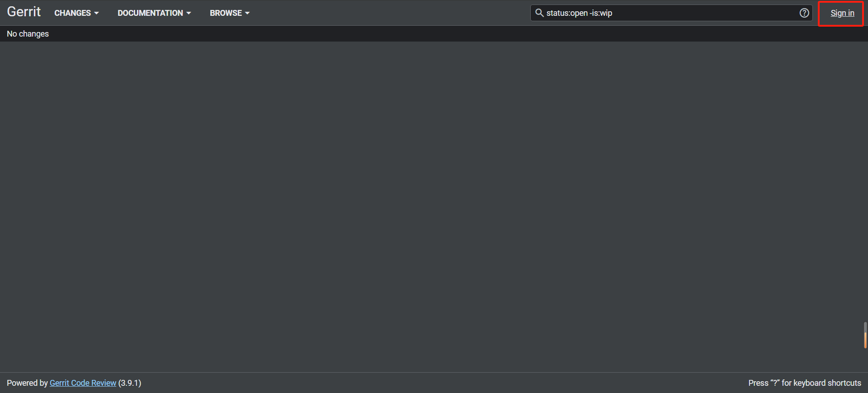Click the magnifier search icon
The width and height of the screenshot is (868, 393).
[539, 13]
